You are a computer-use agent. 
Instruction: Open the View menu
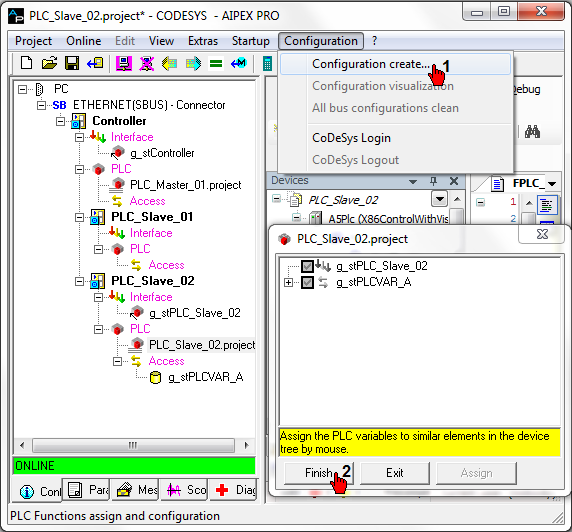tap(161, 41)
